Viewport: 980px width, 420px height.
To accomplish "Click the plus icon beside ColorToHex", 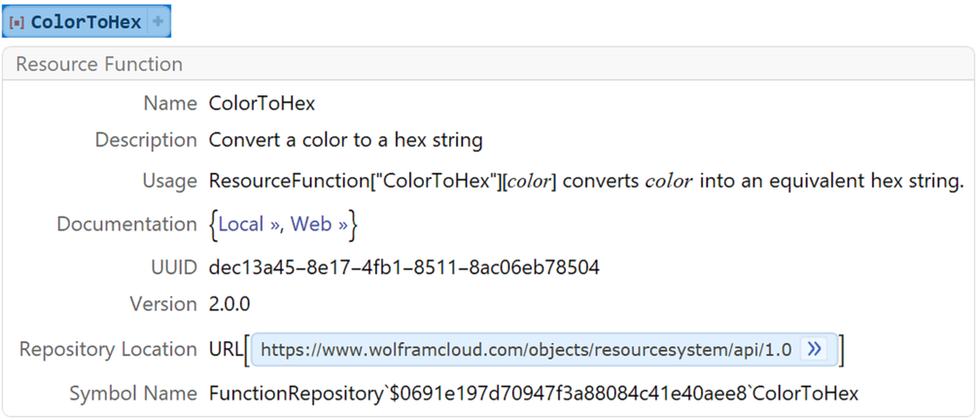I will tap(158, 21).
